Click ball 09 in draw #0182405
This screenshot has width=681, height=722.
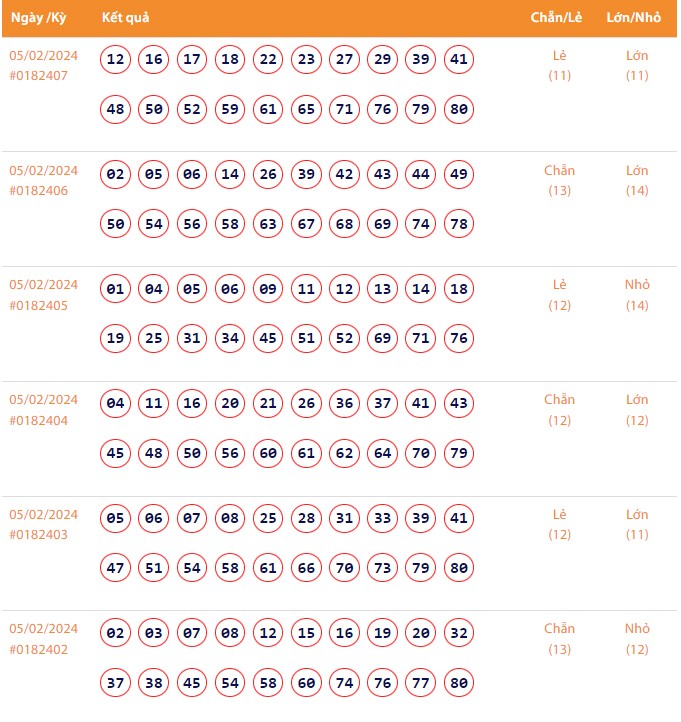268,290
